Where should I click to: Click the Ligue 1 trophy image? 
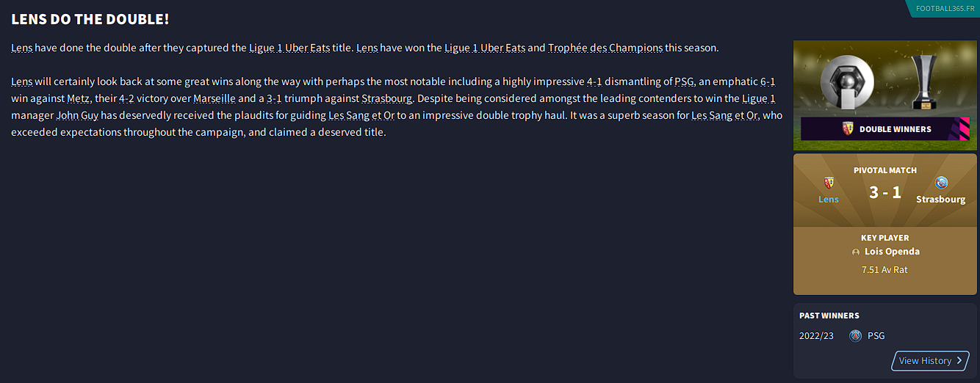[x=846, y=83]
